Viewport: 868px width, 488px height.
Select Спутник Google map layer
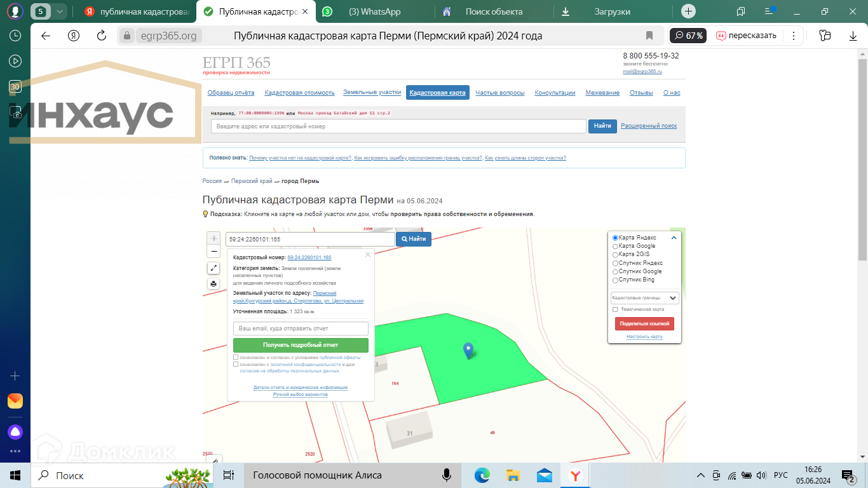point(615,271)
